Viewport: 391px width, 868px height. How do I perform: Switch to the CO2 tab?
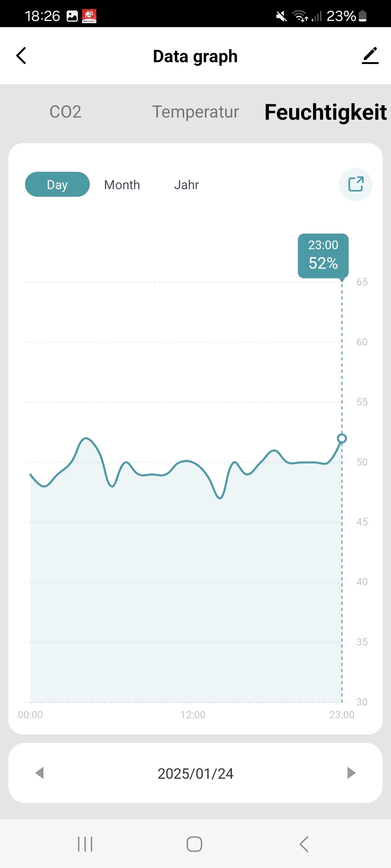click(65, 112)
